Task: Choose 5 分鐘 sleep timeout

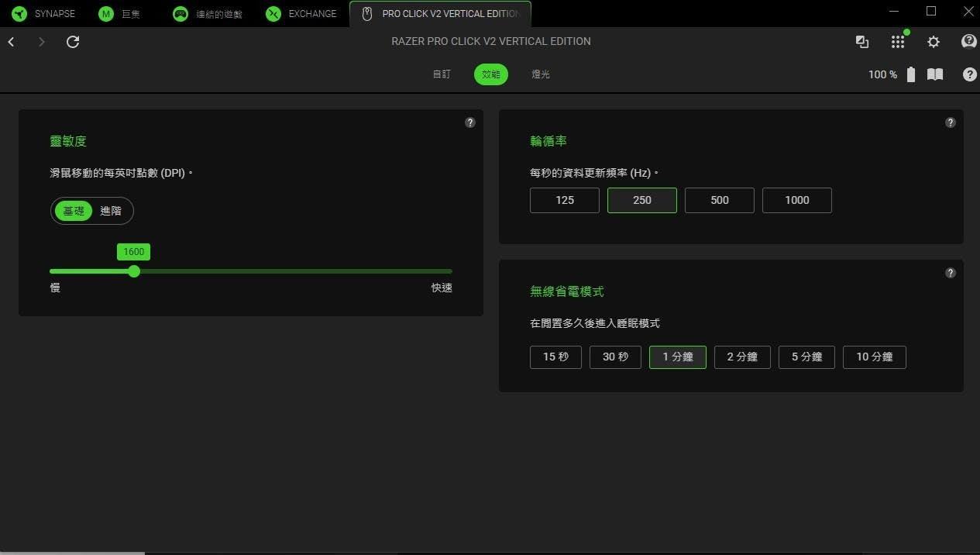Action: point(806,357)
